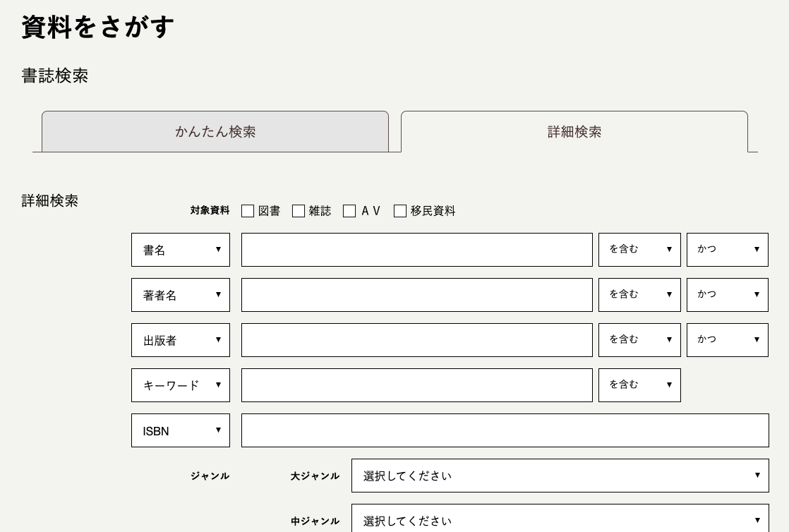
Task: Click the 書名 search text field
Action: tap(416, 250)
